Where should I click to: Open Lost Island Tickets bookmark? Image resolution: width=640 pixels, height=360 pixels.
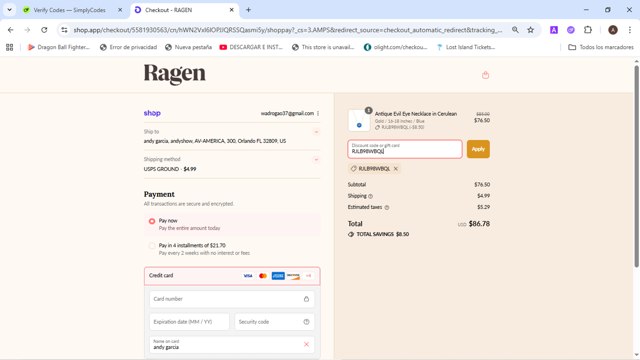point(466,47)
